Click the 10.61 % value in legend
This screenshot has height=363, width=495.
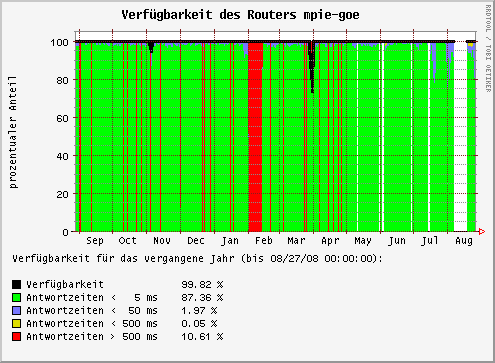[x=202, y=337]
